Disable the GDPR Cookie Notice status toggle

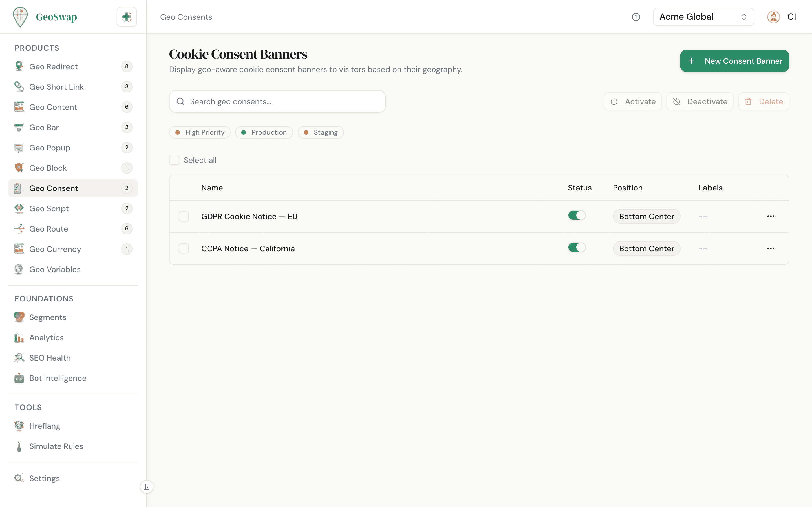tap(577, 215)
